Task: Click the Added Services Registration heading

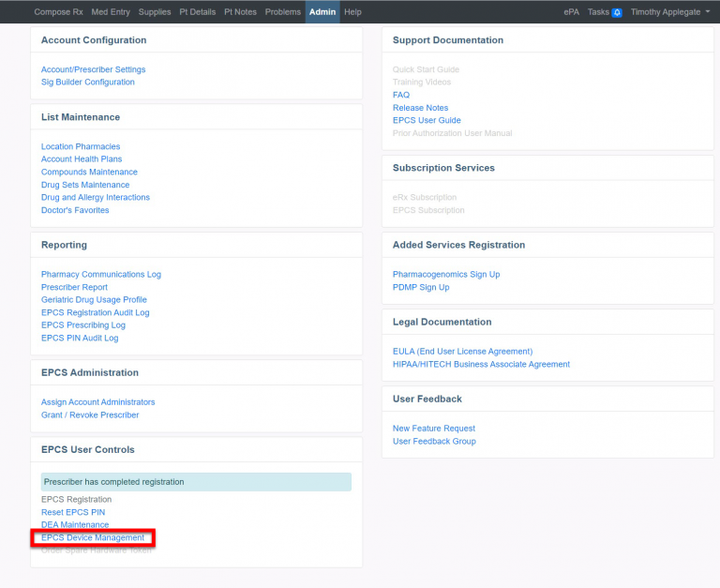Action: click(x=458, y=245)
